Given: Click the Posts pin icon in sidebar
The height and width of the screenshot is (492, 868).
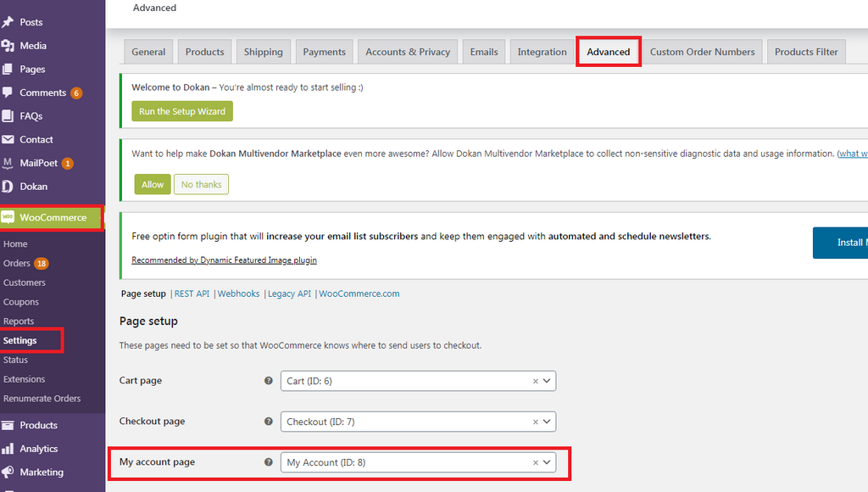Looking at the screenshot, I should (7, 22).
